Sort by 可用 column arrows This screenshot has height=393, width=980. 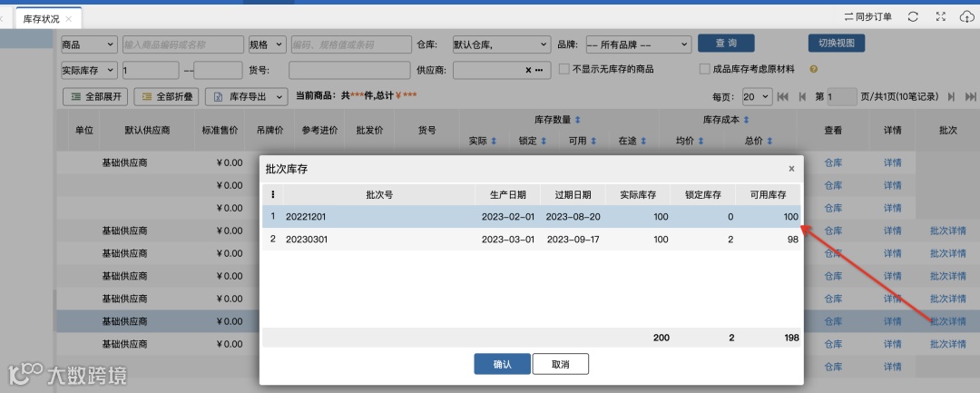pyautogui.click(x=593, y=142)
